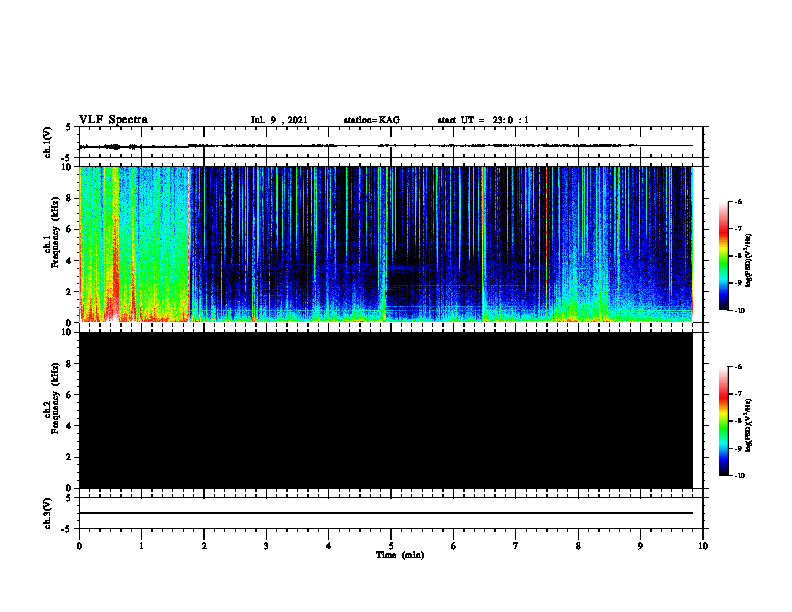Click the "-5" voltage tick of the ch.3(V) panel

[67, 529]
